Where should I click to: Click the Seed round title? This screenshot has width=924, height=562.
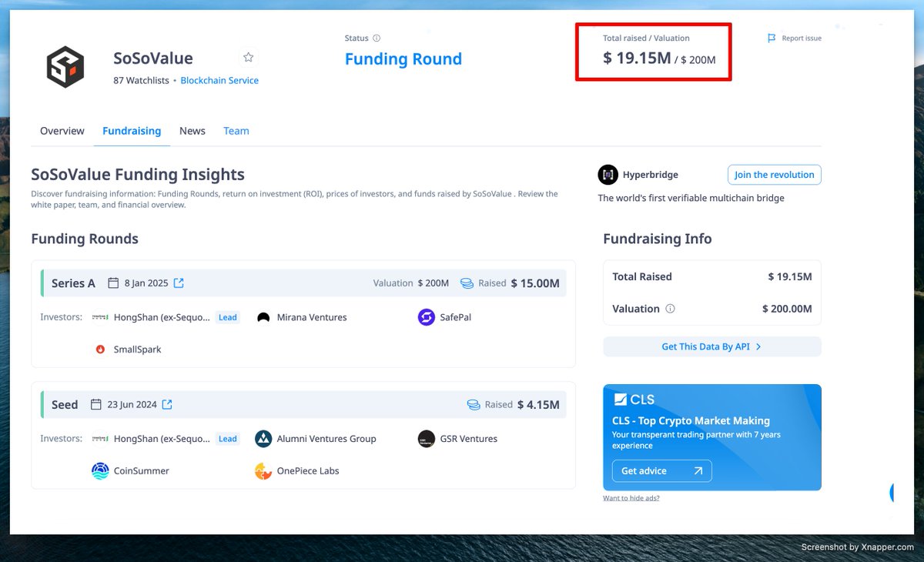(x=65, y=405)
